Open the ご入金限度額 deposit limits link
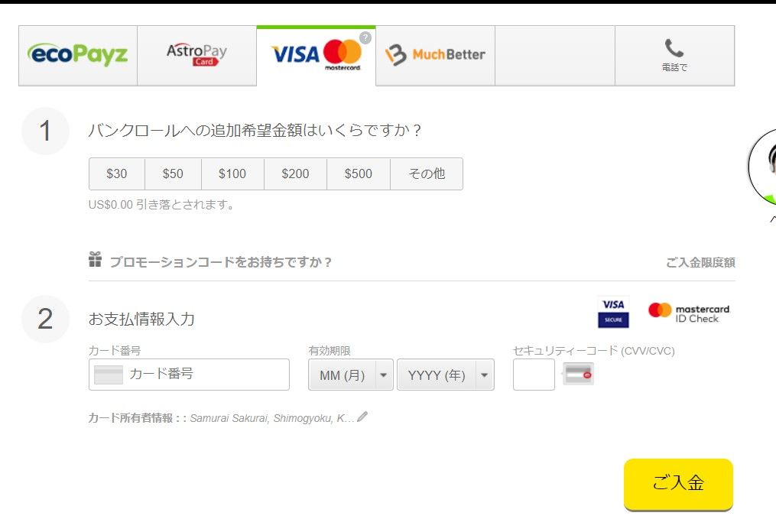The height and width of the screenshot is (532, 776). [x=700, y=262]
